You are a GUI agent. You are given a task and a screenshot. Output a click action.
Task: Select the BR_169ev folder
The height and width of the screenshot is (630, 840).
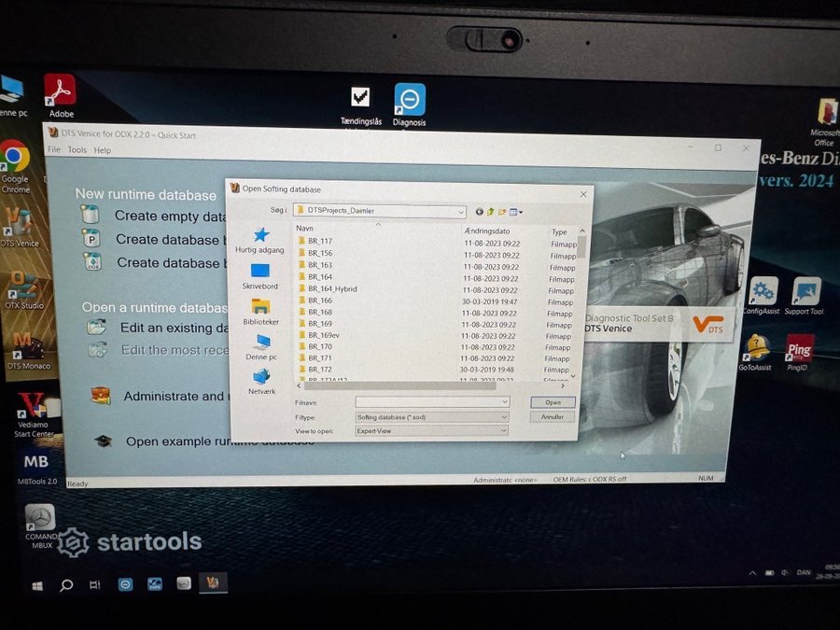322,335
